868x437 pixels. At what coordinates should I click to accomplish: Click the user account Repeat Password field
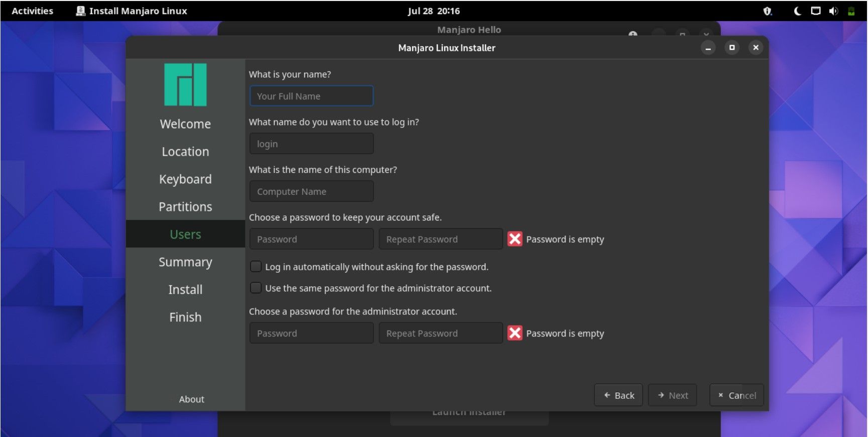(441, 239)
